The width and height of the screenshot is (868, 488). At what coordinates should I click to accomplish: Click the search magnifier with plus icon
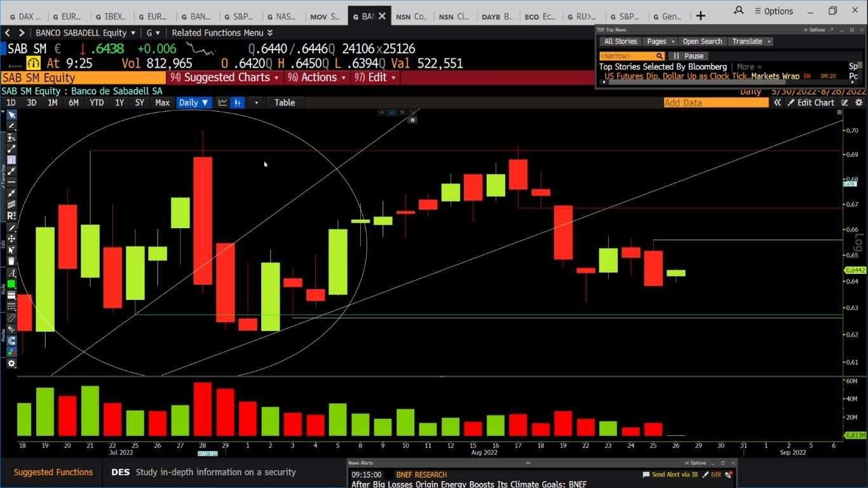pos(738,11)
